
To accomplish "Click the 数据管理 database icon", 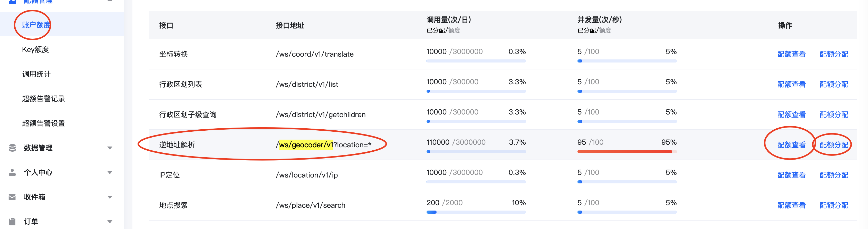I will [13, 148].
